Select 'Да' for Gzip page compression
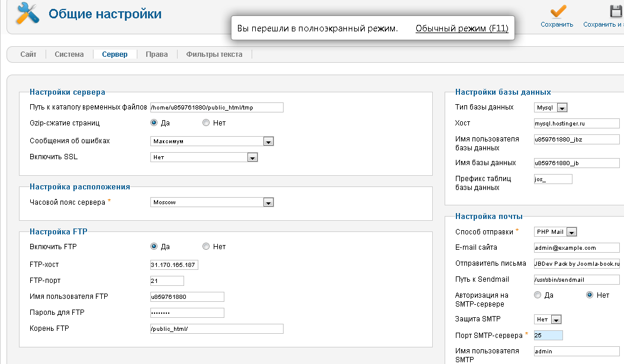Image resolution: width=624 pixels, height=364 pixels. (x=155, y=123)
